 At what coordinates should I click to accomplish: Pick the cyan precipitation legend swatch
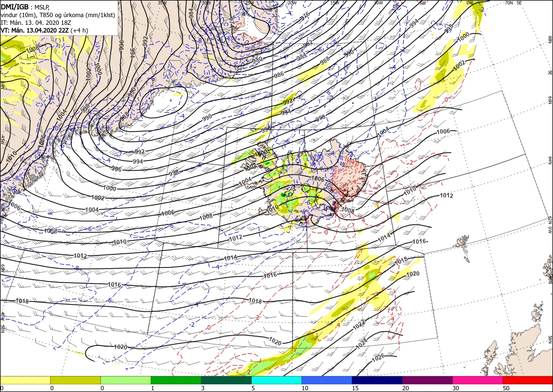pyautogui.click(x=276, y=380)
